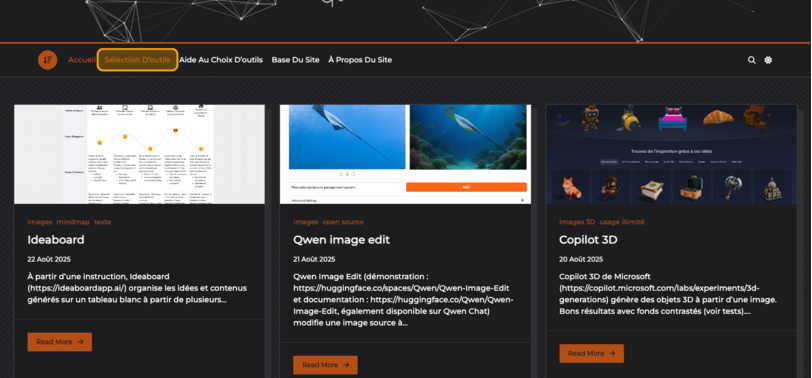Click the 22 Août 2025 date

[49, 259]
